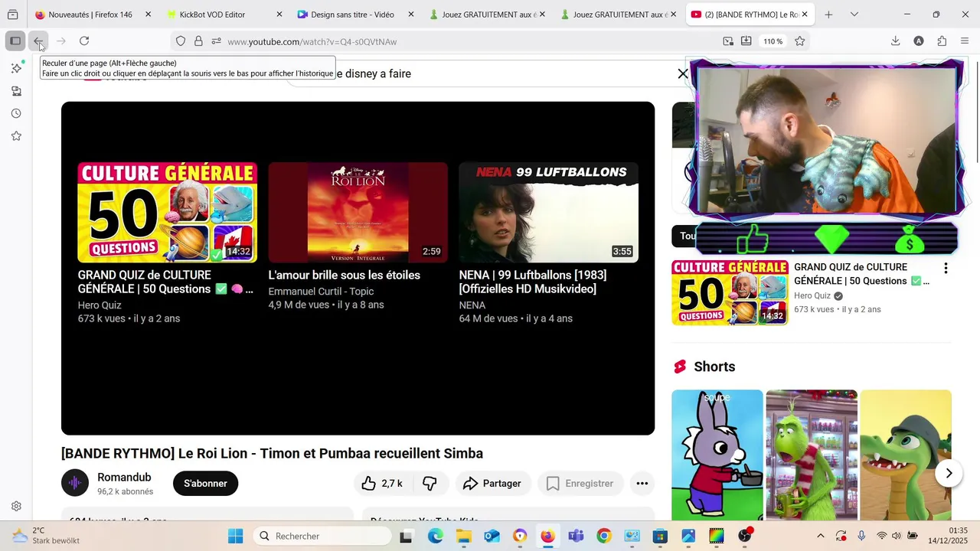
Task: Open the extensions puzzle icon
Action: [x=942, y=41]
